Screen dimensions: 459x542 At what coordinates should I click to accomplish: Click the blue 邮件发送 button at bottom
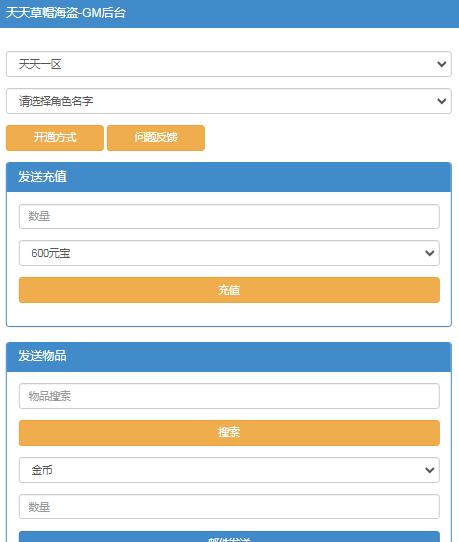(229, 537)
